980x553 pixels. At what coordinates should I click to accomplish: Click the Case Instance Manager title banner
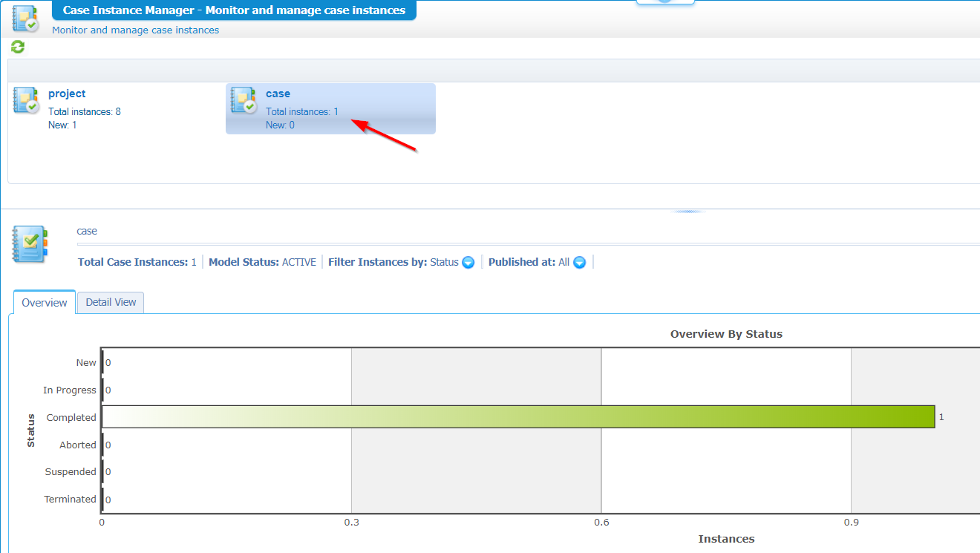click(x=234, y=10)
